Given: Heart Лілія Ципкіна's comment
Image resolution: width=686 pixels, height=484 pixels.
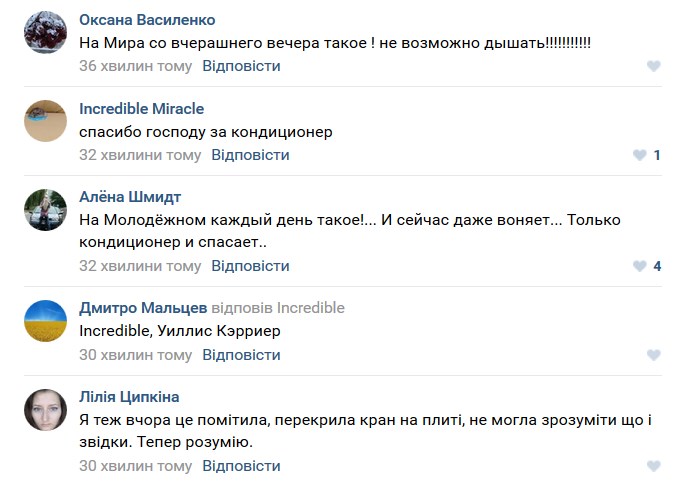Looking at the screenshot, I should [654, 467].
